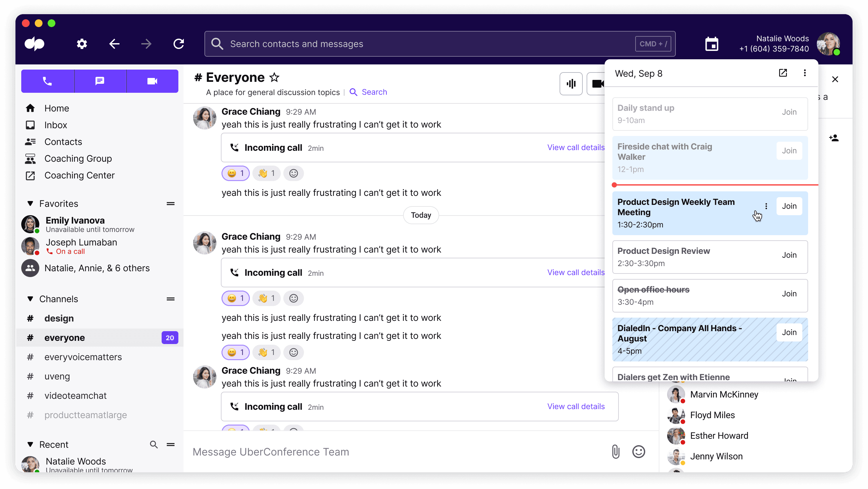Click the calendar icon in top bar
The image size is (868, 489).
click(x=711, y=43)
